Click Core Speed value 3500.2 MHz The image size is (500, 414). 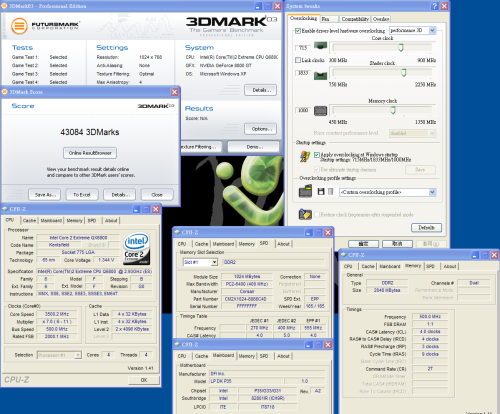57,314
